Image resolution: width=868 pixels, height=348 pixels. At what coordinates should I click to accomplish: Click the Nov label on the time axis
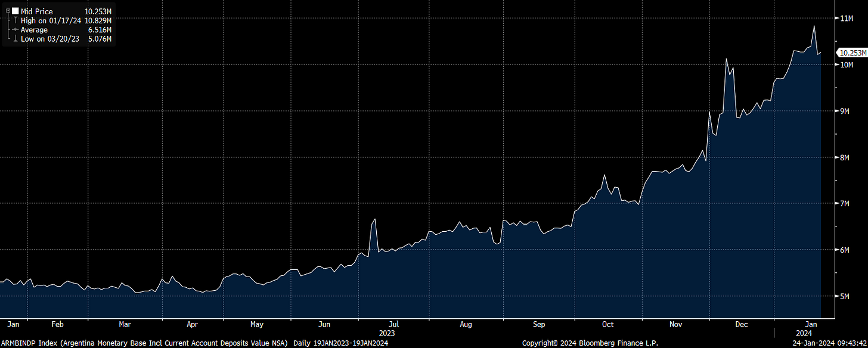[x=675, y=325]
